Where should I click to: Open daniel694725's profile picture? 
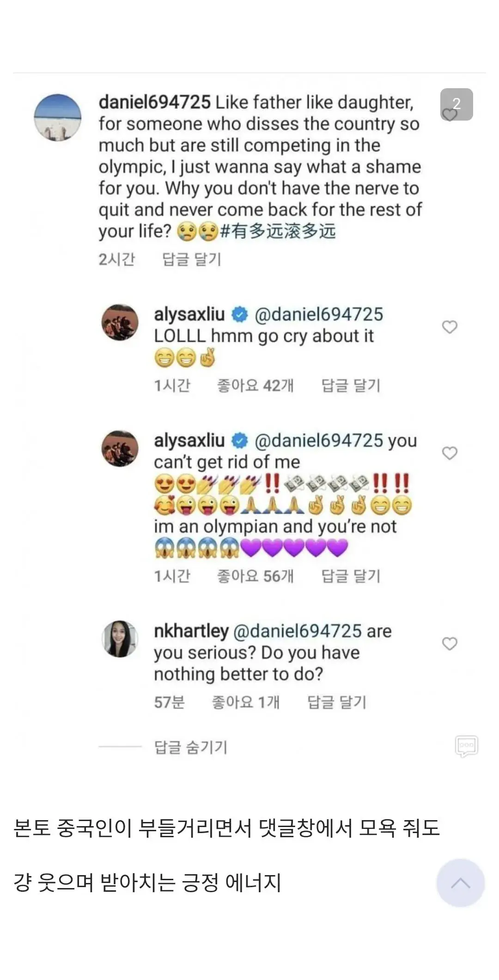58,117
